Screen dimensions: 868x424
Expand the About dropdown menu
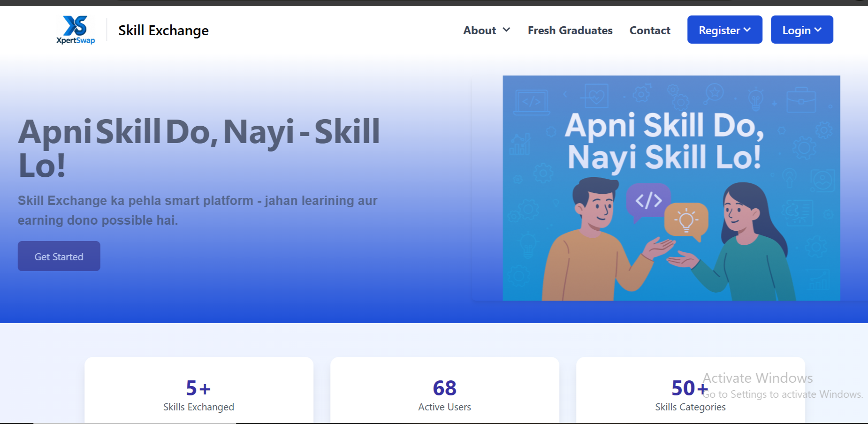[487, 30]
